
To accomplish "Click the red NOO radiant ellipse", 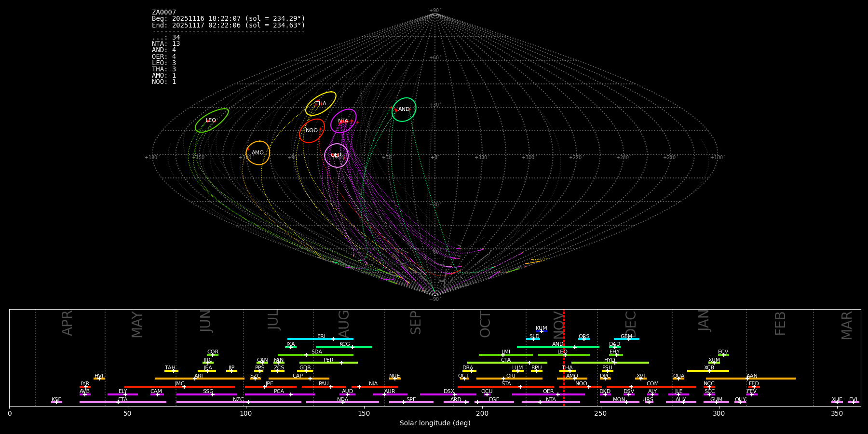I will point(312,131).
